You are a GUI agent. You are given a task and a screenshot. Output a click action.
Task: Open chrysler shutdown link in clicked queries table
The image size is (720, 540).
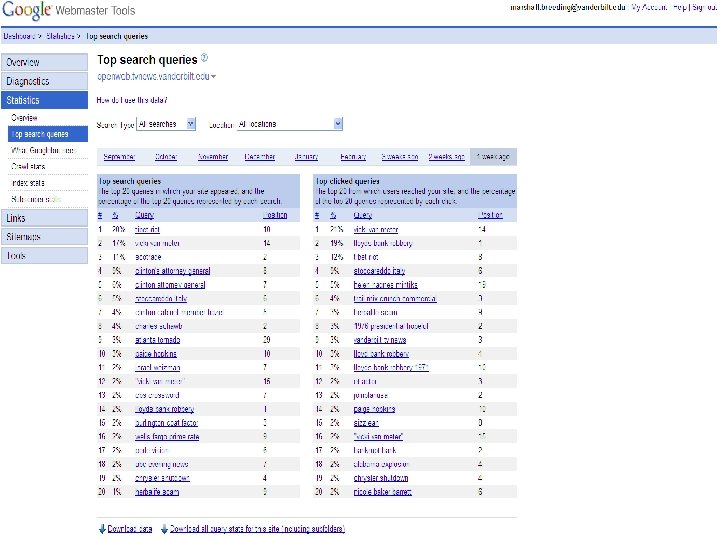pyautogui.click(x=381, y=478)
